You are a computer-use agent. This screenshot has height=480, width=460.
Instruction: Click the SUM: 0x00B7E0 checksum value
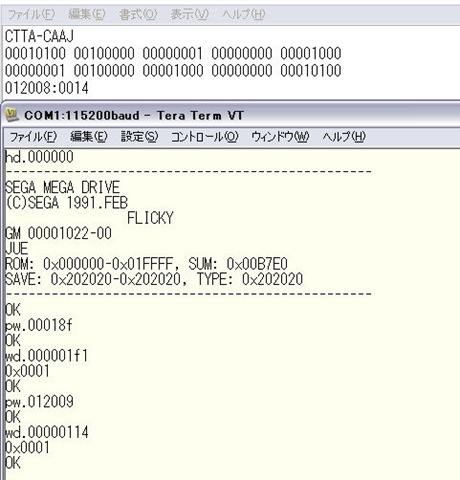238,264
